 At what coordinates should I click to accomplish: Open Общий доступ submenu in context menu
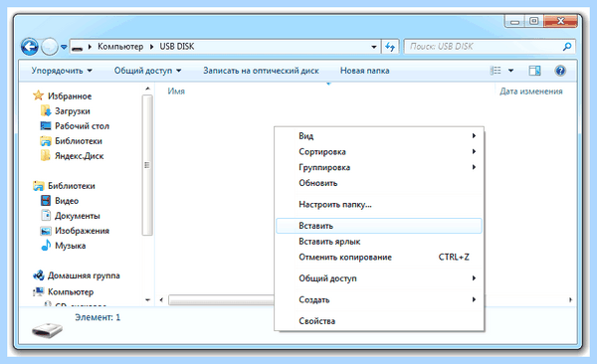pos(379,278)
